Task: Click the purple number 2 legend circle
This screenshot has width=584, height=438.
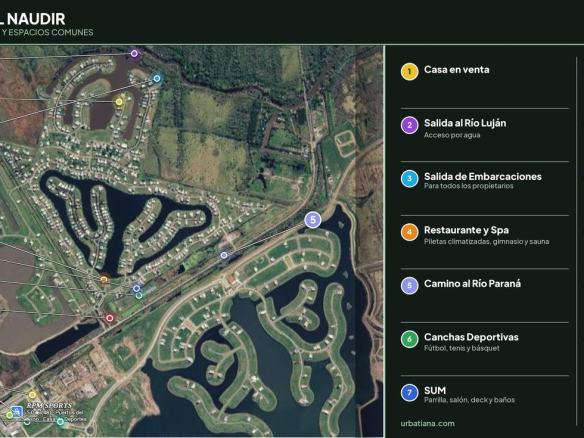Action: pyautogui.click(x=409, y=126)
